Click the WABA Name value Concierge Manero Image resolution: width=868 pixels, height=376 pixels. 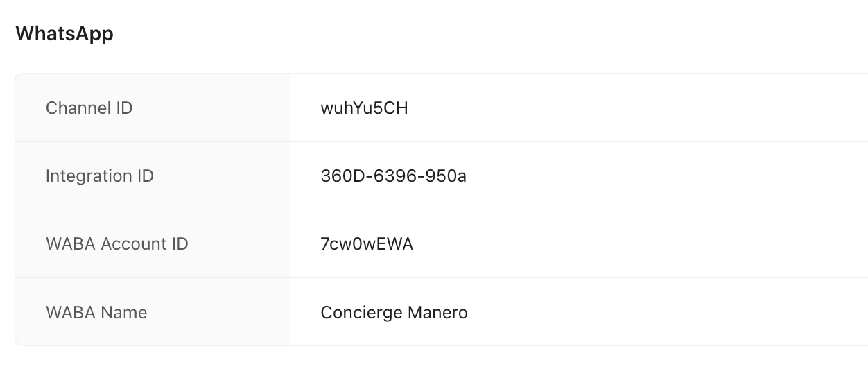tap(394, 312)
